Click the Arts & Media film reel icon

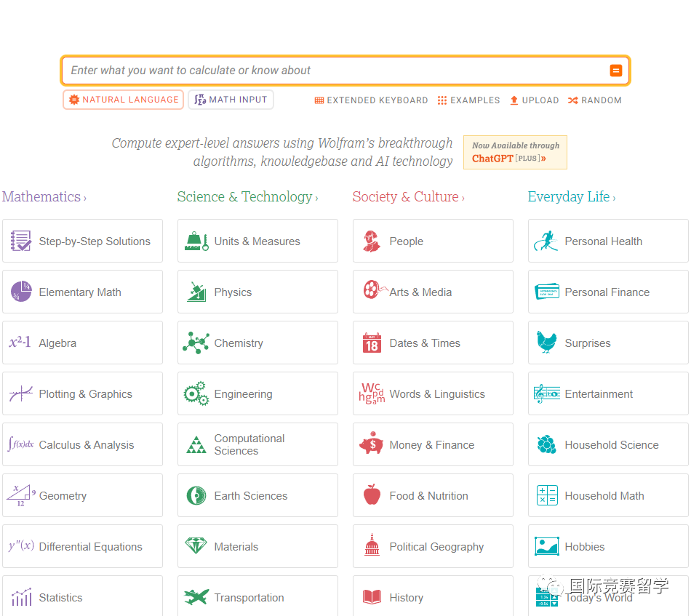click(x=374, y=289)
